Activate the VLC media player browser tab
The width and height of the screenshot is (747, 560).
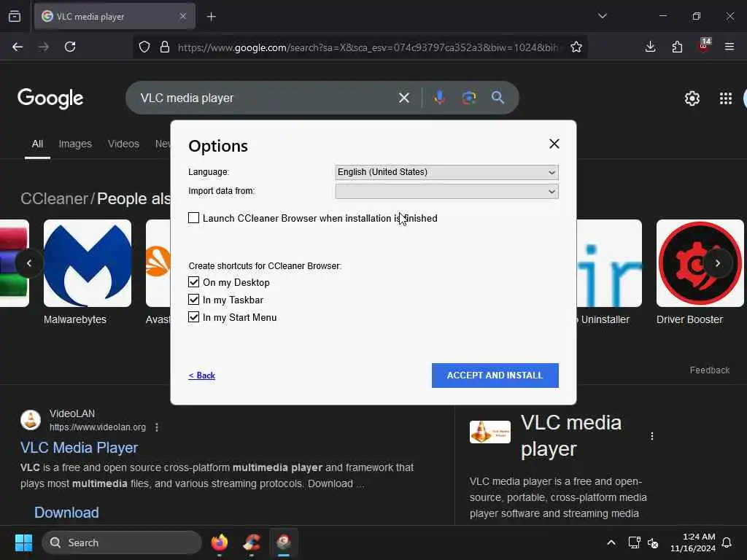click(115, 17)
